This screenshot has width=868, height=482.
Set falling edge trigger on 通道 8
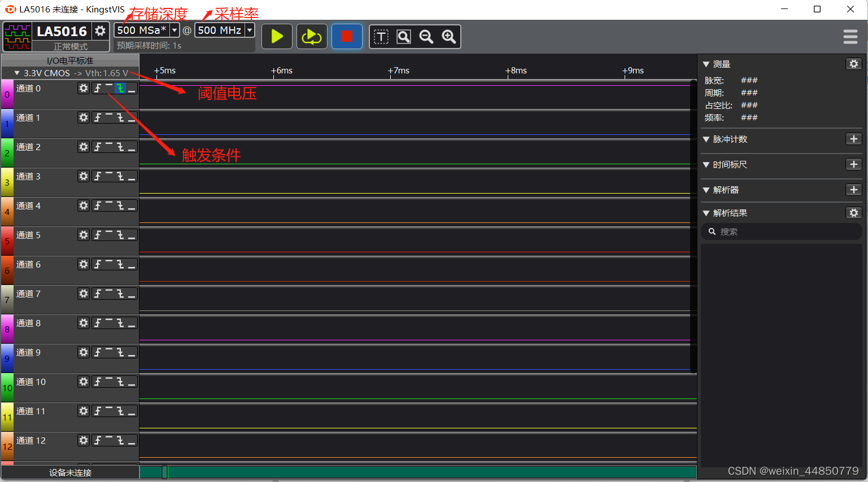point(120,323)
